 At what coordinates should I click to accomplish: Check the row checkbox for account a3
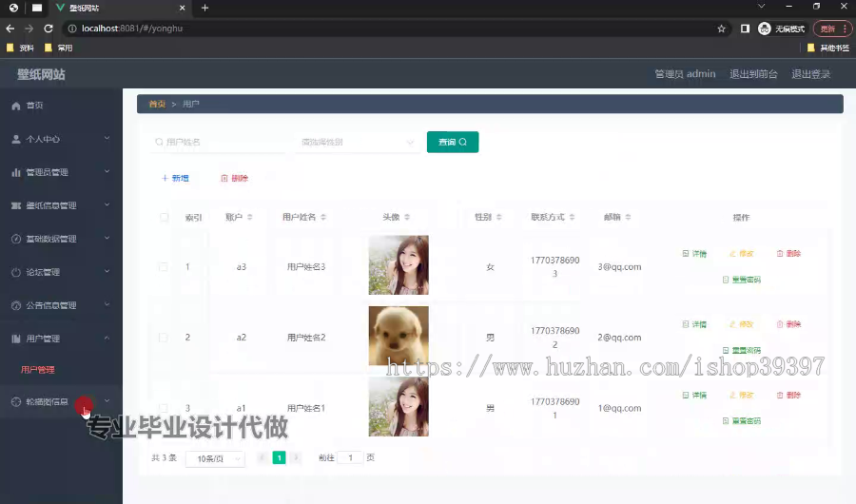(x=164, y=267)
